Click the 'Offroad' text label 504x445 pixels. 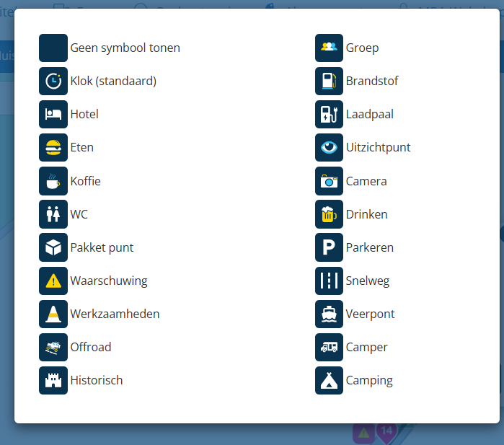[91, 347]
